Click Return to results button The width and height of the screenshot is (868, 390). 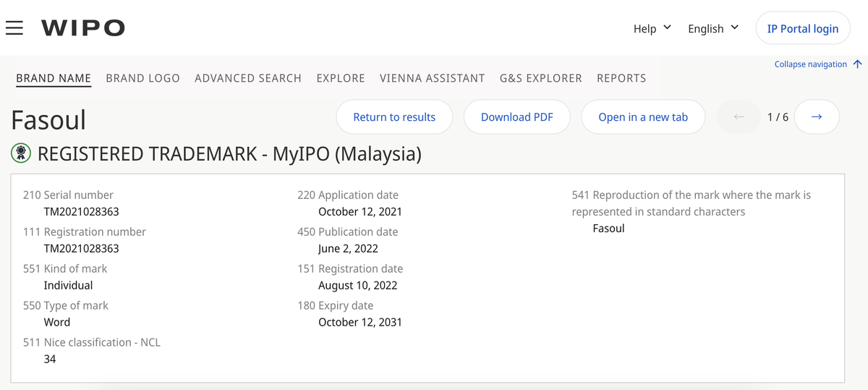(x=394, y=116)
